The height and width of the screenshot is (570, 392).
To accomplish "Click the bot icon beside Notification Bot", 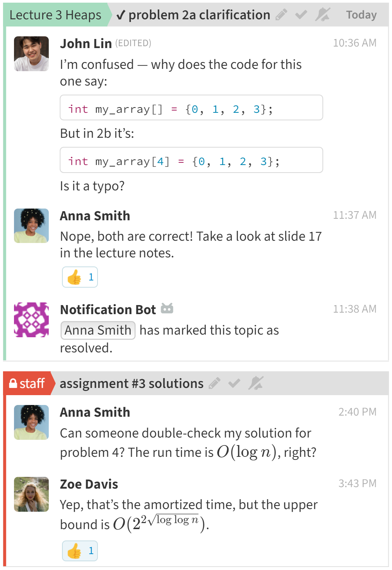I will click(167, 309).
